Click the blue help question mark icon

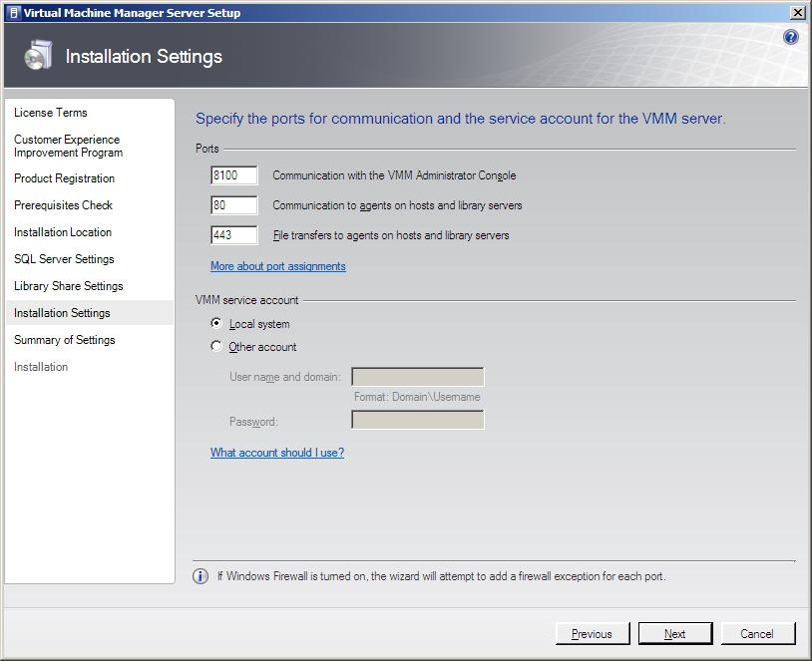click(x=791, y=37)
